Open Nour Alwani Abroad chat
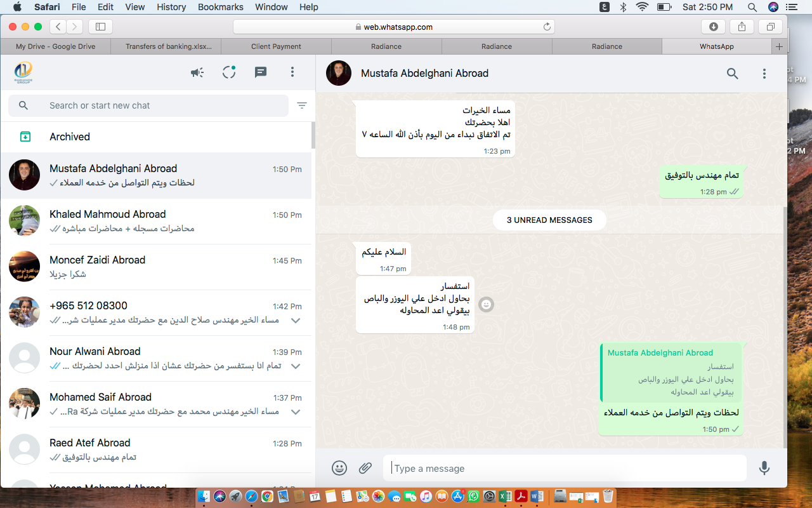812x508 pixels. [x=155, y=358]
